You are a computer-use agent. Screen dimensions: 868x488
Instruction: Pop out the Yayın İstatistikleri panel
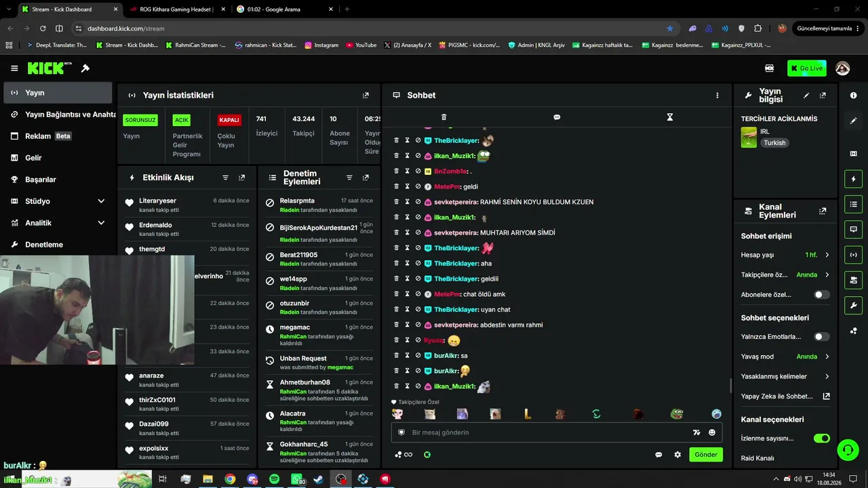(366, 96)
